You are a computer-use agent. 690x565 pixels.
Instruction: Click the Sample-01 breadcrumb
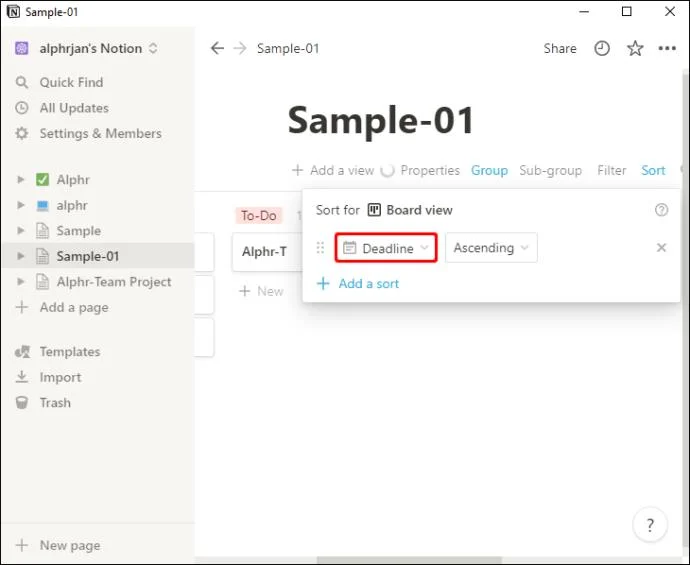[x=288, y=48]
